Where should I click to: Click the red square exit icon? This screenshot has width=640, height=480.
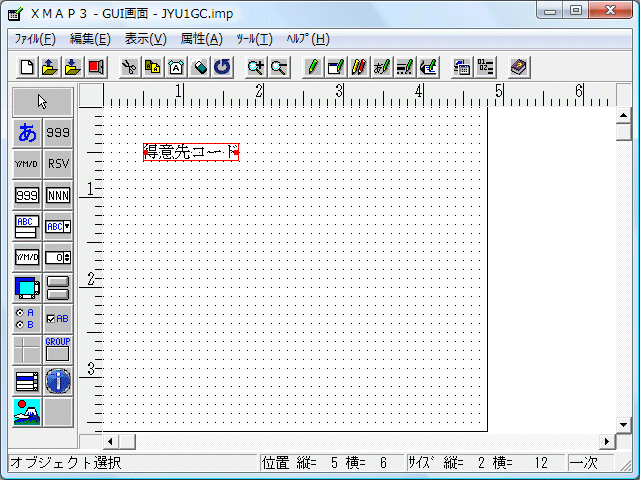[x=96, y=67]
